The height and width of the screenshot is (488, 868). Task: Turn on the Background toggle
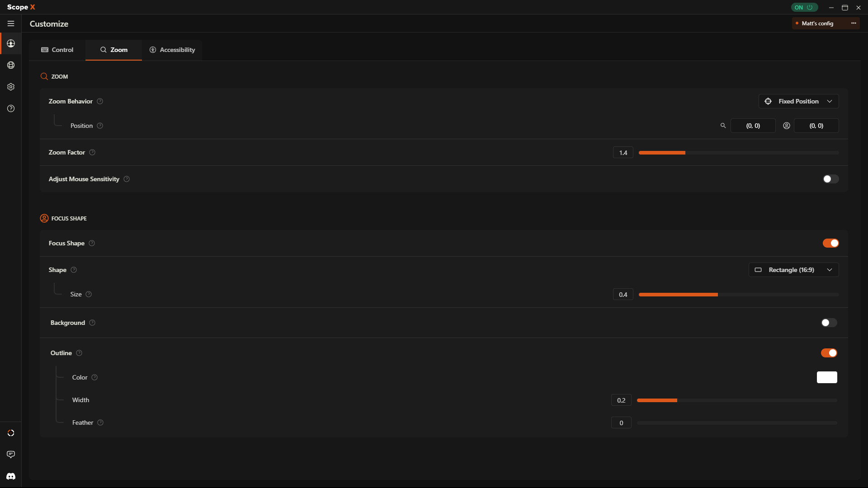click(x=829, y=323)
